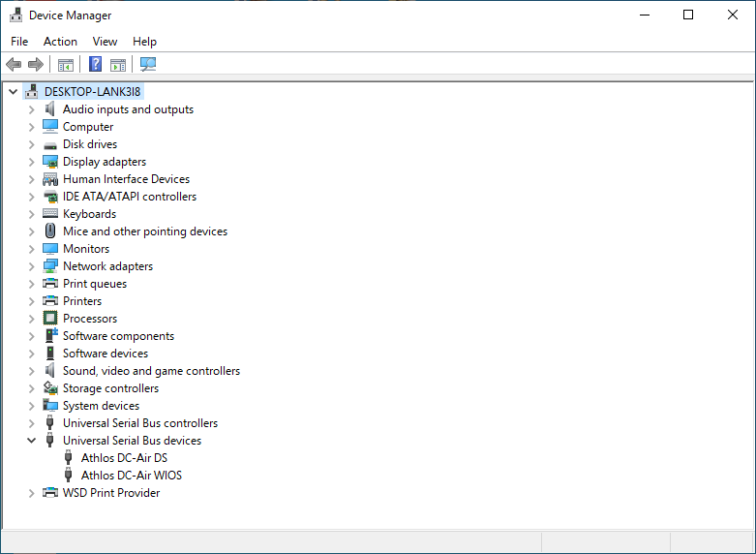The image size is (756, 554).
Task: Collapse the Universal Serial Bus devices node
Action: pos(31,441)
